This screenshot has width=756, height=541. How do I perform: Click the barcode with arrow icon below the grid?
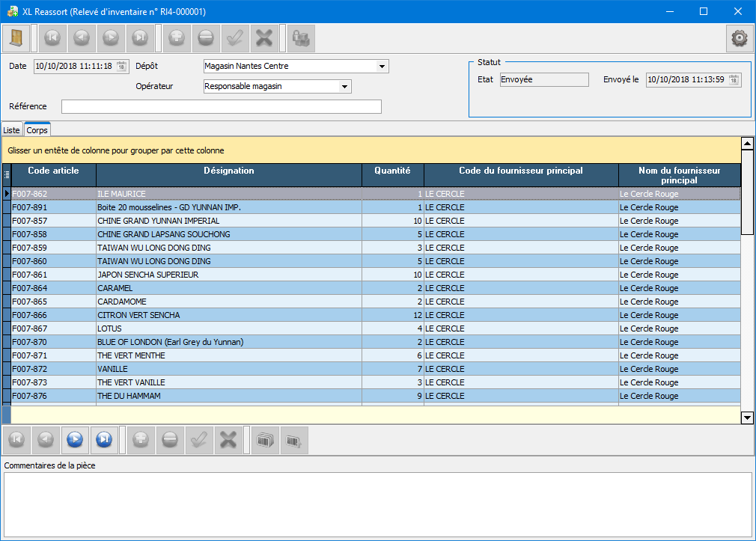coord(294,441)
